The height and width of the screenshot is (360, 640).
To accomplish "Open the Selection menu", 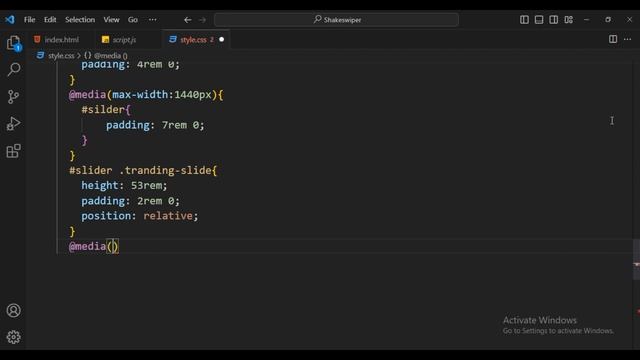I will [80, 20].
